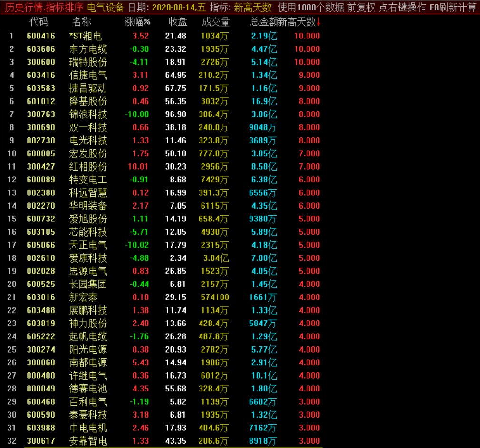Click the 3.04亿 volume cell
Screen dimensions: 480x448
(x=216, y=258)
